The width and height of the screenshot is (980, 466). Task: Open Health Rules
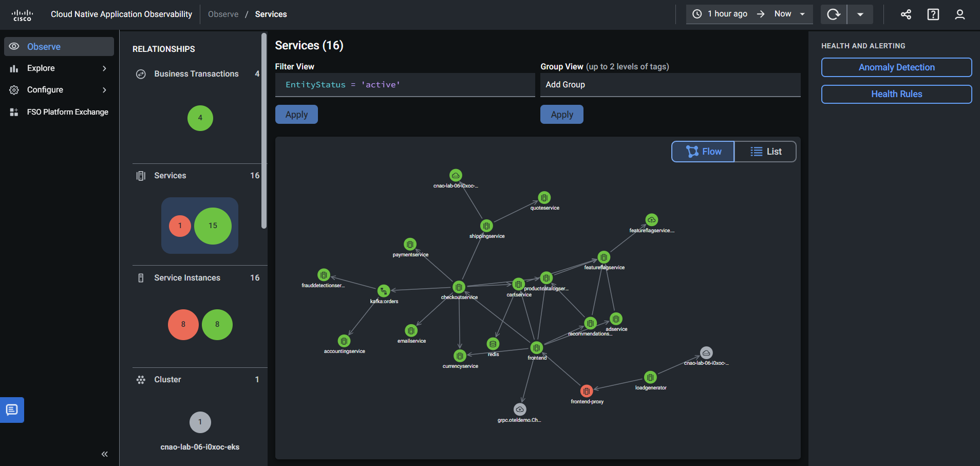coord(896,94)
